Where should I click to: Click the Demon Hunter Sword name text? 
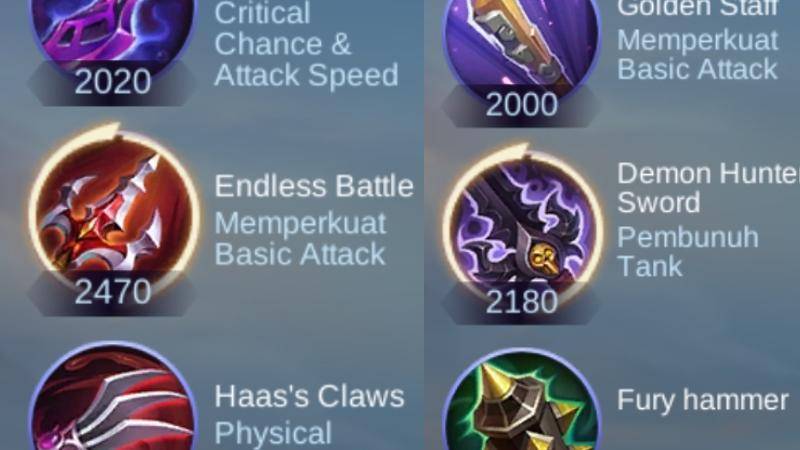[x=708, y=188]
